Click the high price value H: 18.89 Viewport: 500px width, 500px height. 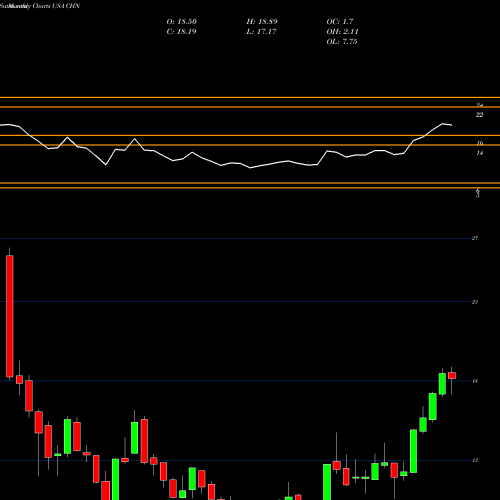tap(262, 22)
